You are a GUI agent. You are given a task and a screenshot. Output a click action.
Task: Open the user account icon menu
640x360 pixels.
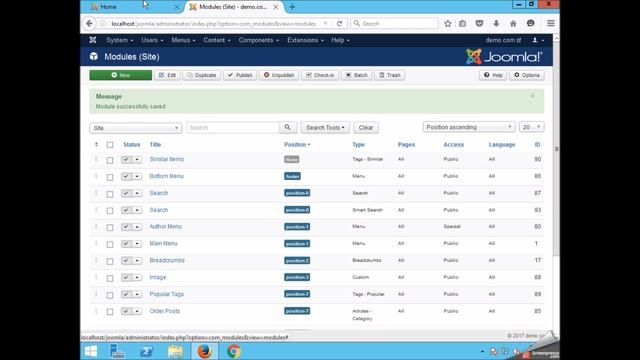538,40
